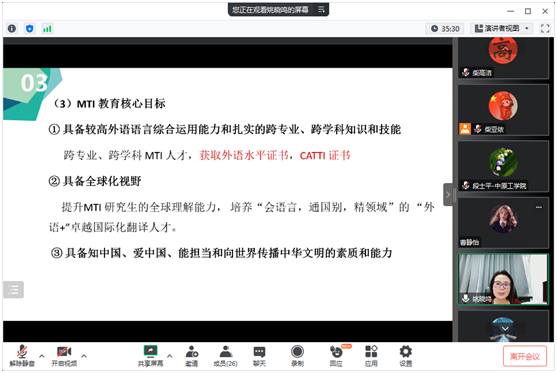Open the 聊天 chat icon
Image resolution: width=557 pixels, height=373 pixels.
tap(259, 356)
